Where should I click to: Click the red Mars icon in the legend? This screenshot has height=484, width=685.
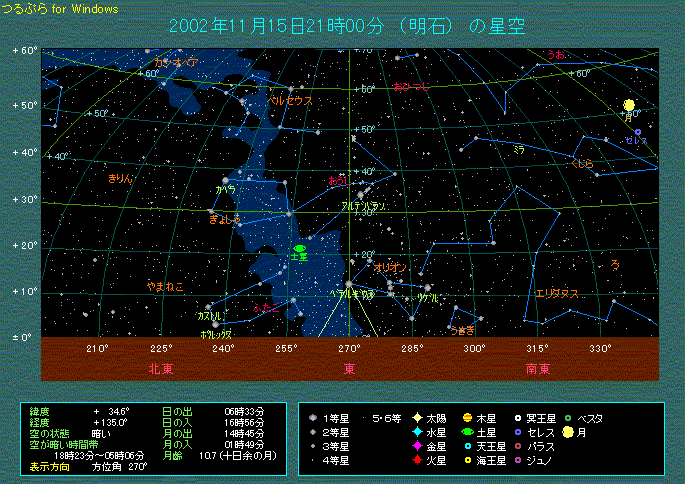(416, 460)
